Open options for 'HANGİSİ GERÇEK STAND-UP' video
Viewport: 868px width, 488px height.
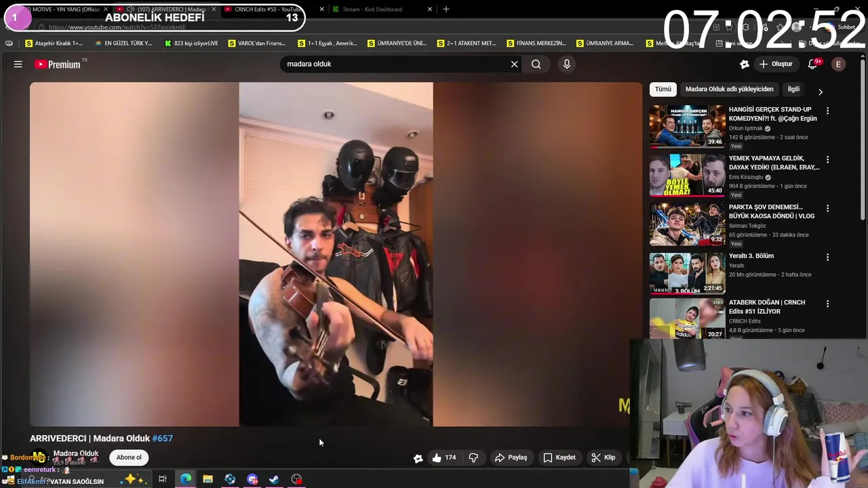pos(827,110)
